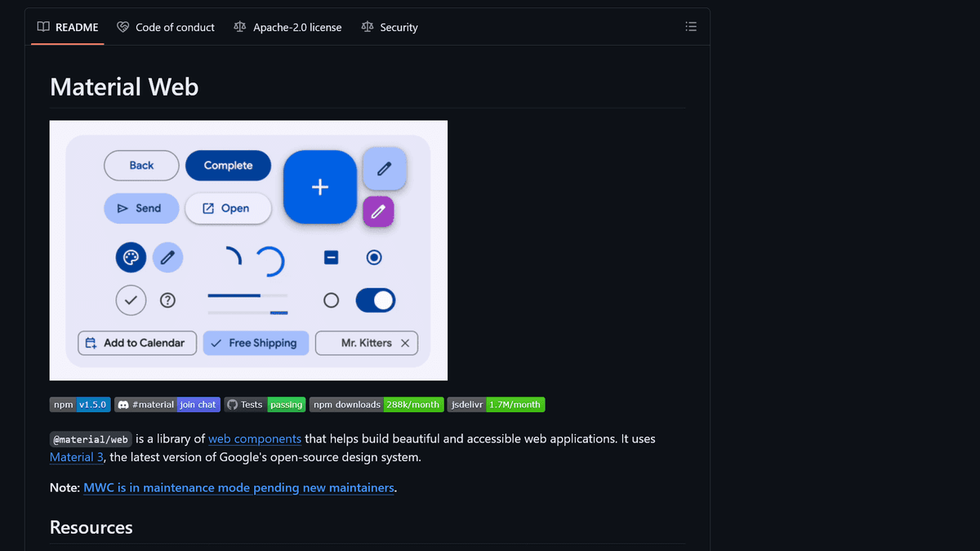
Task: Toggle the blue switch in the preview
Action: pyautogui.click(x=376, y=300)
